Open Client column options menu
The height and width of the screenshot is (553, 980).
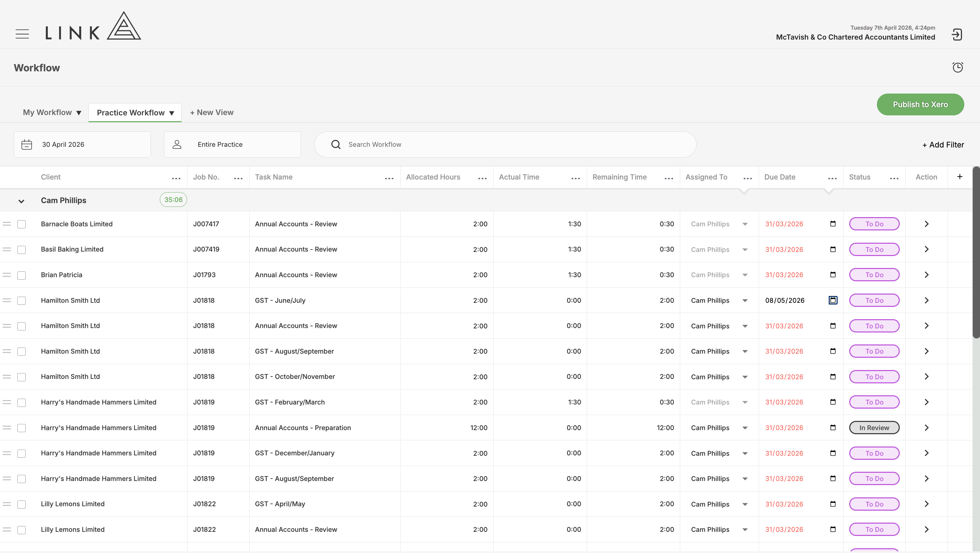click(176, 179)
